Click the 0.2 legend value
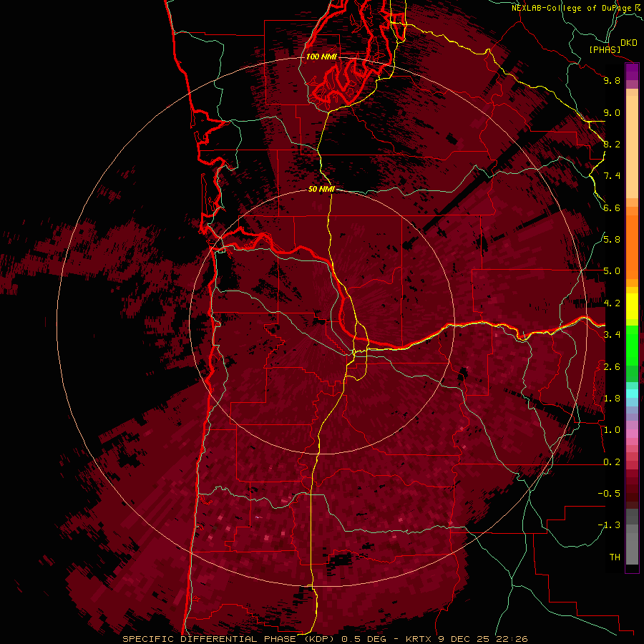 click(x=612, y=462)
